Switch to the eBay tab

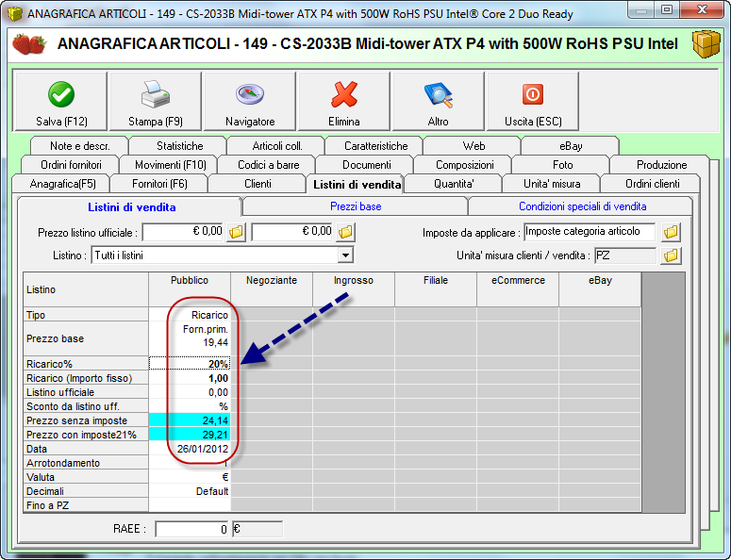pyautogui.click(x=571, y=146)
